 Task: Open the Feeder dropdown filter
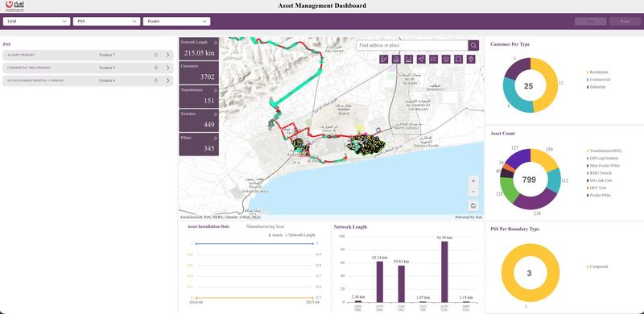coord(176,22)
